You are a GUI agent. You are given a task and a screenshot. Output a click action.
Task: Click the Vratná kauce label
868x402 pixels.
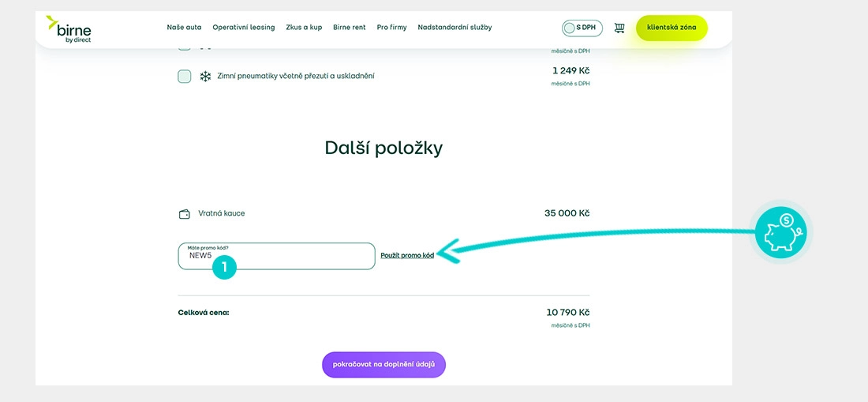(222, 213)
